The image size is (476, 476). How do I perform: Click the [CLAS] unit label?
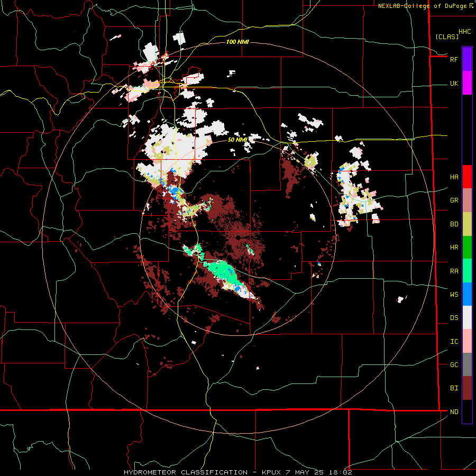click(447, 36)
